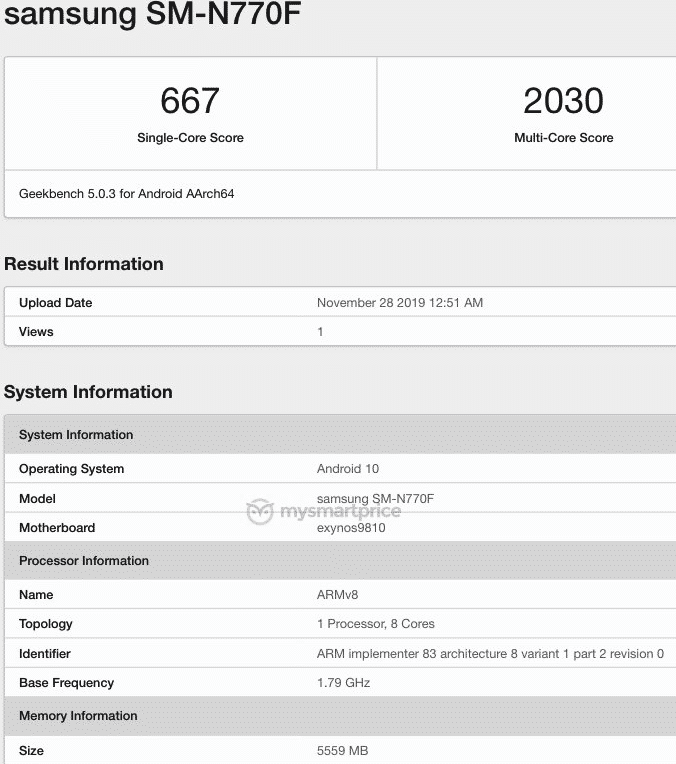Select the 2030 multi-core score value
Image resolution: width=676 pixels, height=764 pixels.
point(563,101)
